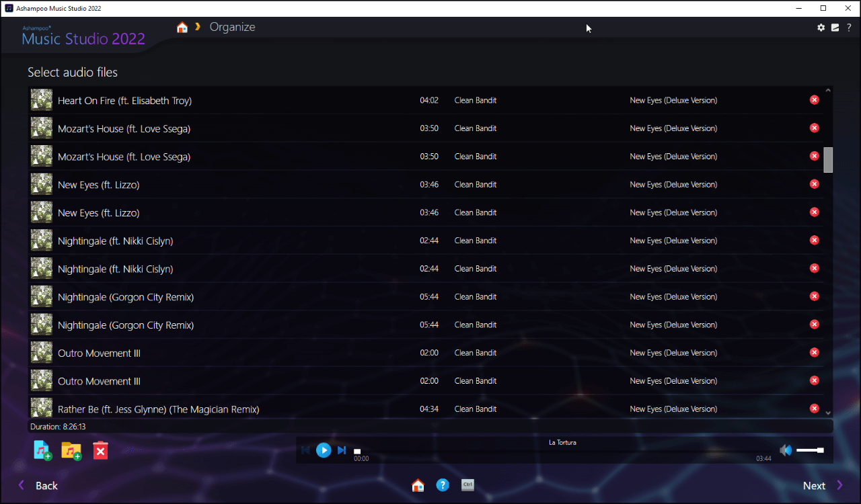Screen dimensions: 861x504
Task: Play La Tortura with the play button
Action: click(x=324, y=450)
